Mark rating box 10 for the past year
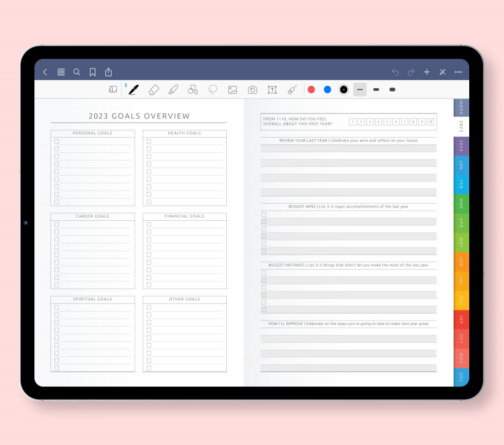 pyautogui.click(x=430, y=122)
